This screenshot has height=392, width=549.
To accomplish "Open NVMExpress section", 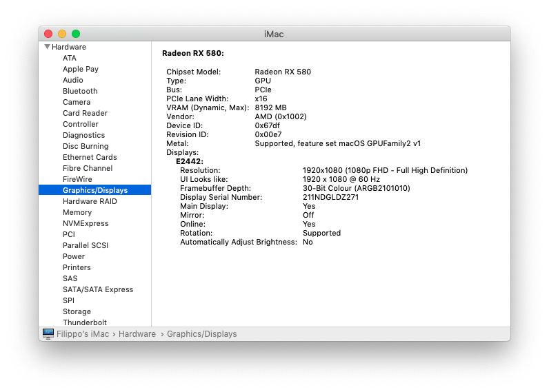I will tap(86, 223).
